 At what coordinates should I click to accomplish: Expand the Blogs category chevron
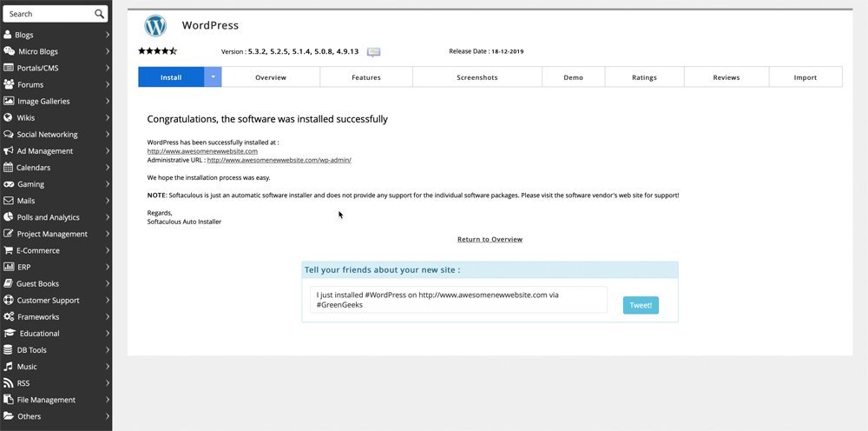[107, 35]
